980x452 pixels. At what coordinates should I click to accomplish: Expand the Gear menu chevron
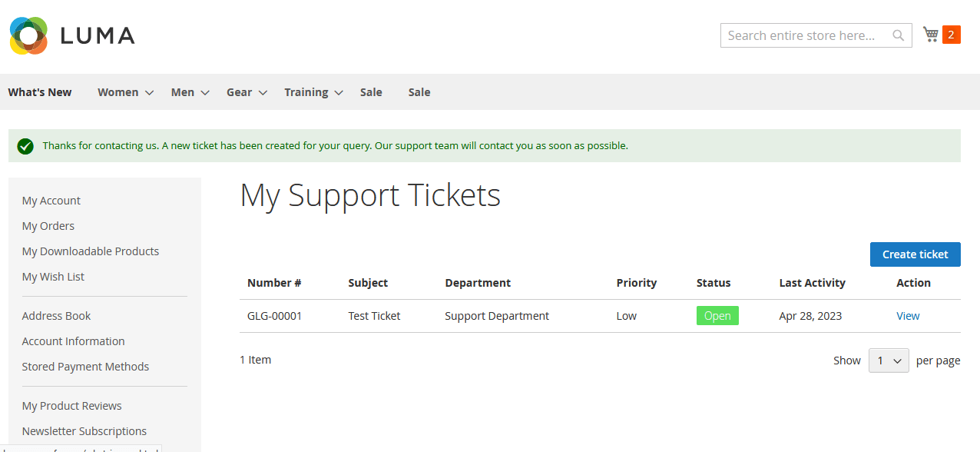(263, 93)
